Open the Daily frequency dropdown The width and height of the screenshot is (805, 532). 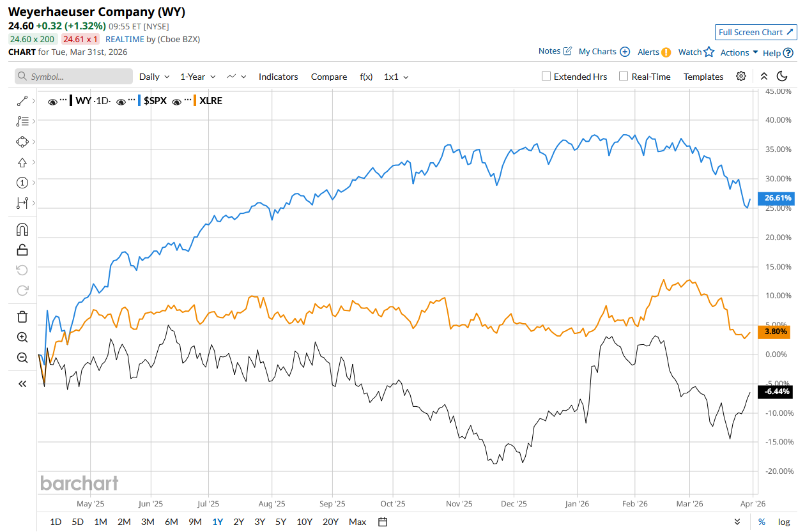click(154, 77)
